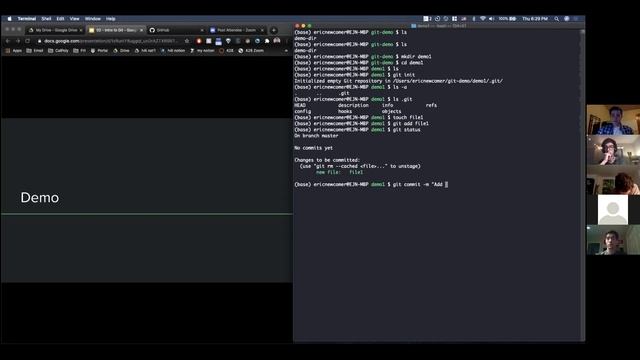Image resolution: width=640 pixels, height=360 pixels.
Task: Click the battery 100% indicator
Action: 507,19
